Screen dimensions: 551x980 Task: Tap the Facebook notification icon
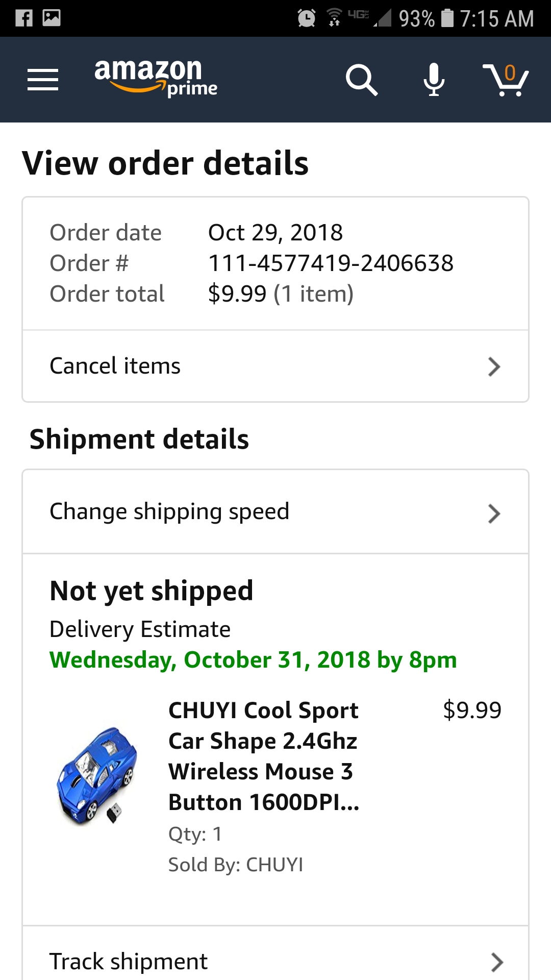click(x=24, y=18)
